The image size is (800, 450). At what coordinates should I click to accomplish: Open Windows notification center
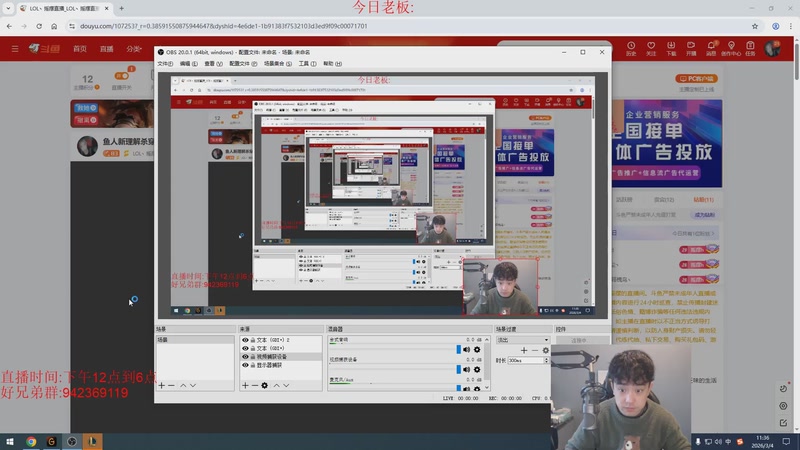click(x=786, y=441)
